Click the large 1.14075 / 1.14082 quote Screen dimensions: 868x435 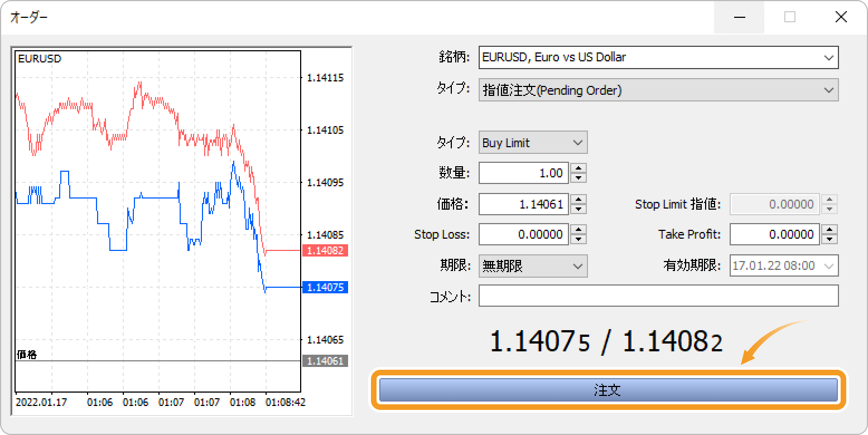606,341
